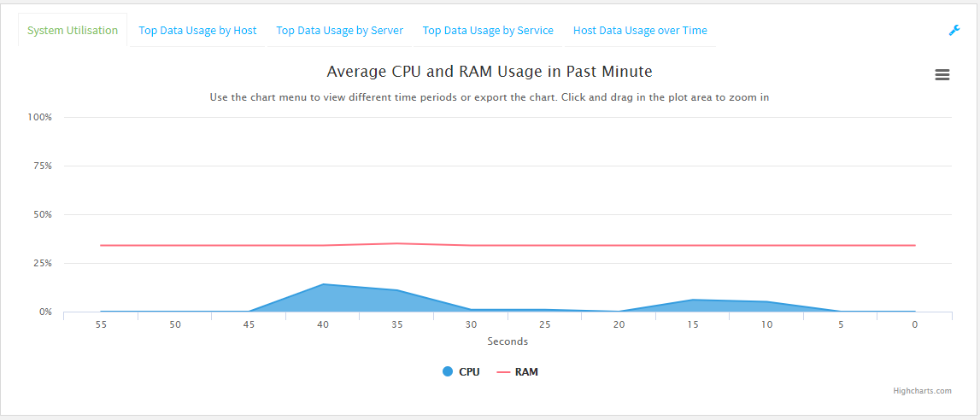Image resolution: width=980 pixels, height=420 pixels.
Task: Toggle the RAM series in legend
Action: coord(526,372)
